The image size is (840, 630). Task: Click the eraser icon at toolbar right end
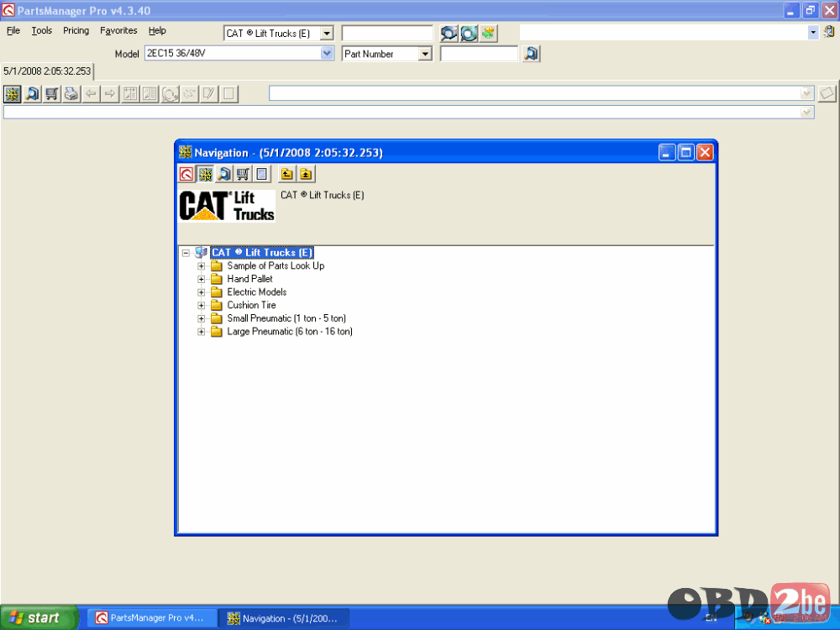coord(827,94)
